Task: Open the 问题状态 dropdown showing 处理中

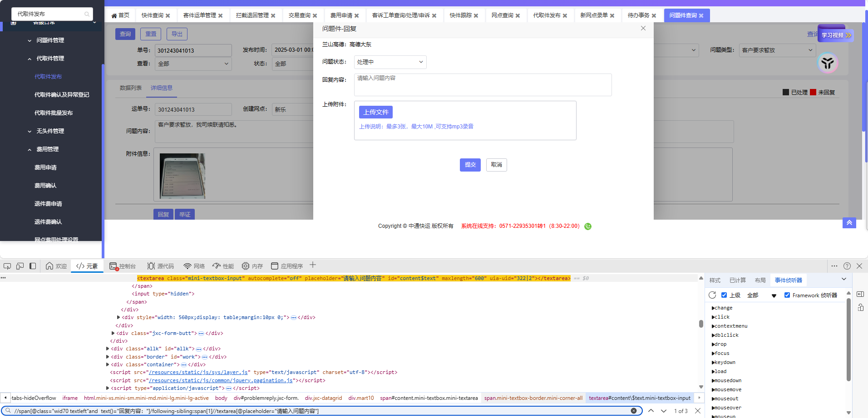Action: click(390, 62)
